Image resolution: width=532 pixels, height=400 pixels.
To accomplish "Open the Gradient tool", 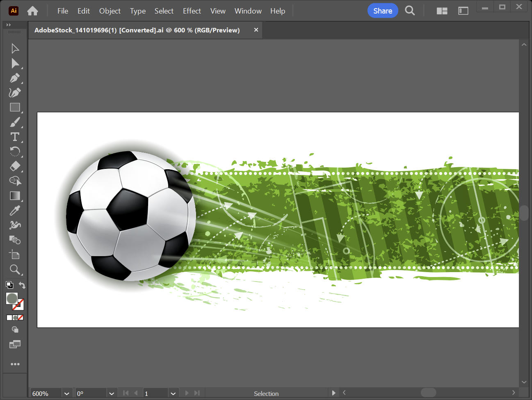I will click(x=15, y=196).
